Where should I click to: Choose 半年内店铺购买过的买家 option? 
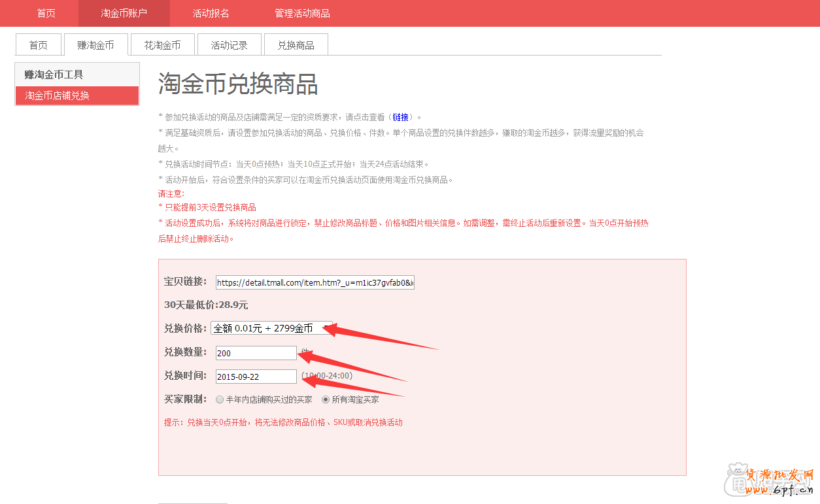click(220, 399)
